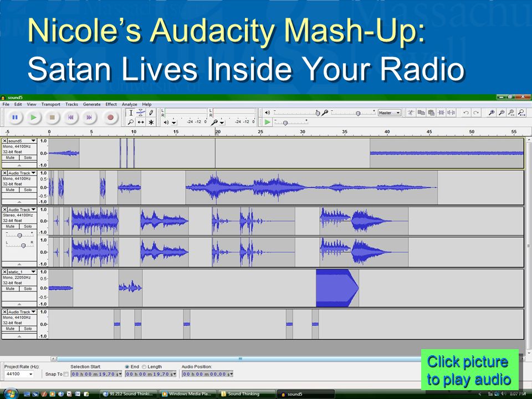532x399 pixels.
Task: Adjust the input volume slider thumb
Action: [x=357, y=113]
